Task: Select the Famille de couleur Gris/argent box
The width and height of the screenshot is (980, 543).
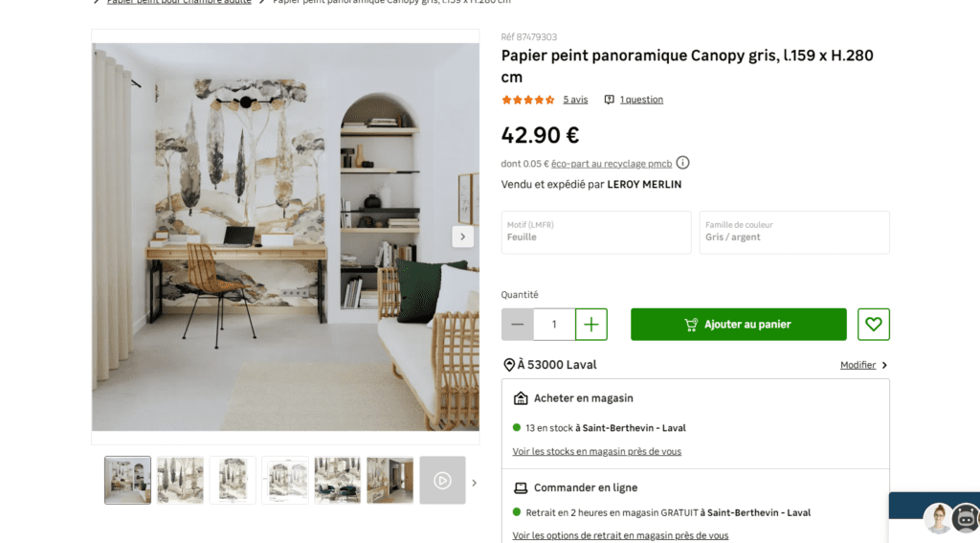Action: [x=794, y=232]
